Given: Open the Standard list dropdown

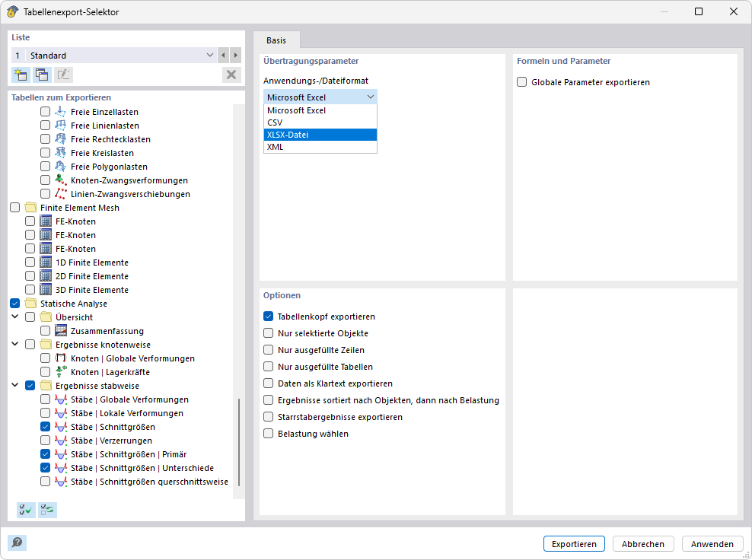Looking at the screenshot, I should 210,55.
